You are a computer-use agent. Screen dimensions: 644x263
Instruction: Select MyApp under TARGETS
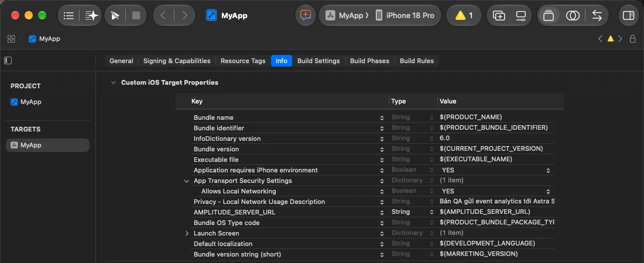[47, 146]
